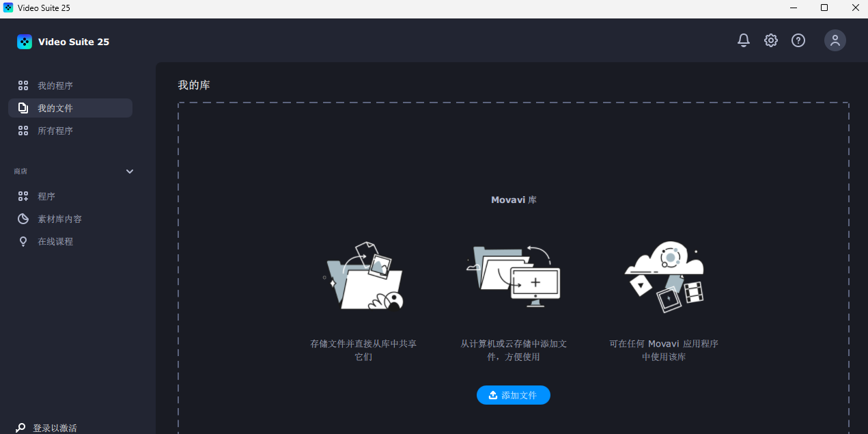
Task: Open the help question mark icon
Action: [798, 40]
